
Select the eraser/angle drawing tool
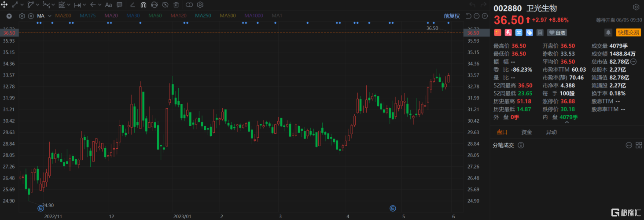(x=132, y=5)
